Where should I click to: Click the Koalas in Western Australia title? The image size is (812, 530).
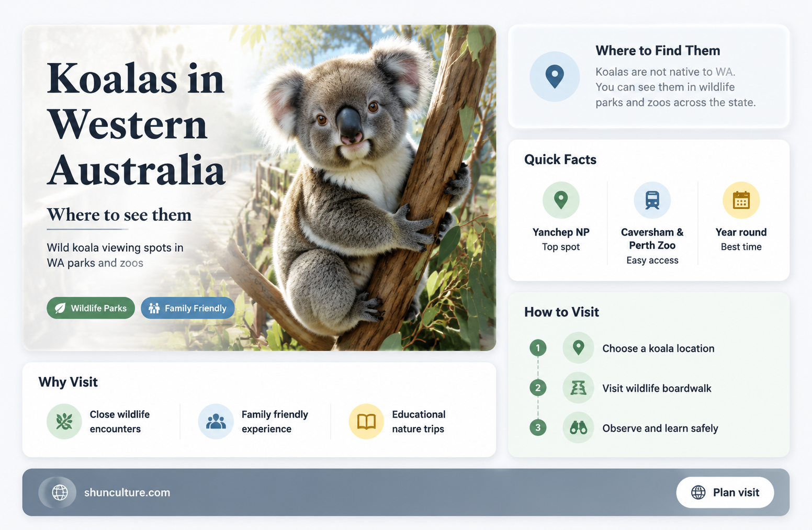136,124
